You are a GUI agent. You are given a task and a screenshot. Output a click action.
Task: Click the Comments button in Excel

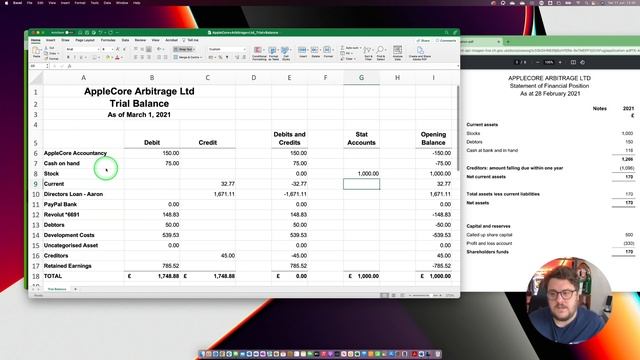coord(446,41)
